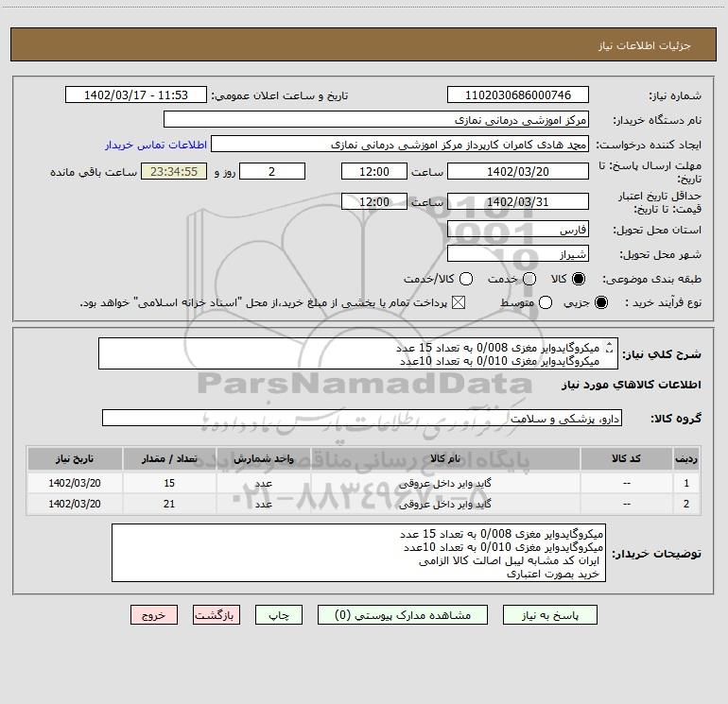
Task: Click quantity 21 in row 2
Action: (x=169, y=504)
